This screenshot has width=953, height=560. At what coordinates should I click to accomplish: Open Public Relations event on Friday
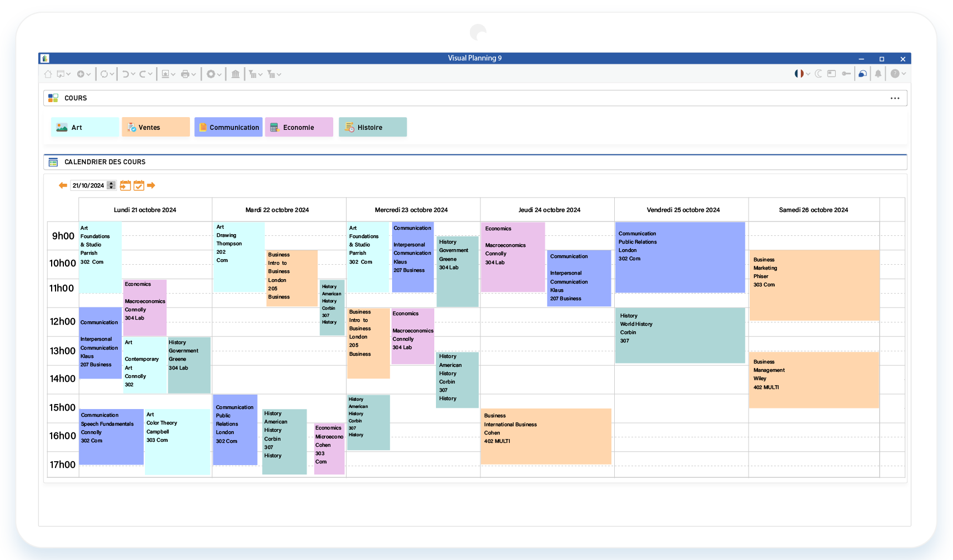tap(680, 258)
